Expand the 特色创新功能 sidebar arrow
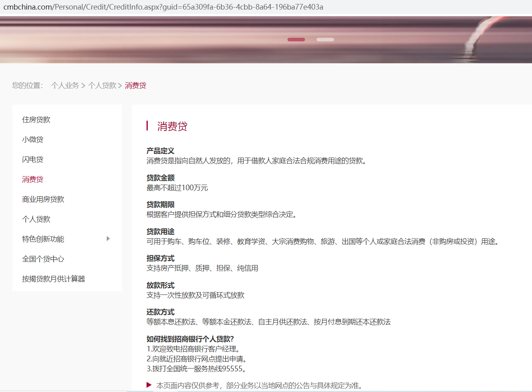This screenshot has height=392, width=532. point(108,239)
